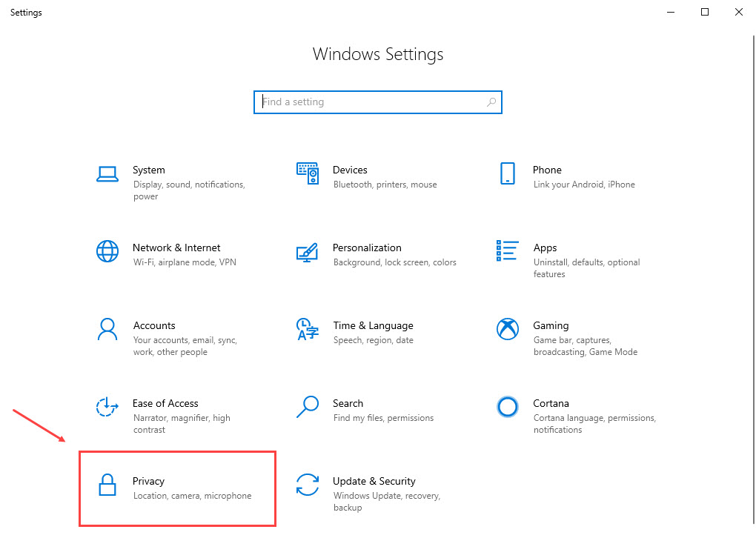Click 'Display, sound, notifications, power' description
Viewport: 756px width, 538px height.
[x=189, y=190]
